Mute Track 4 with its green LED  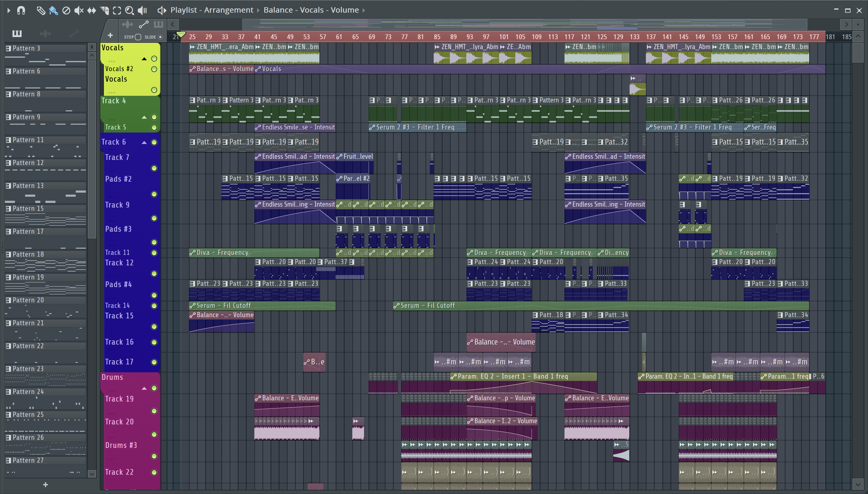(154, 117)
